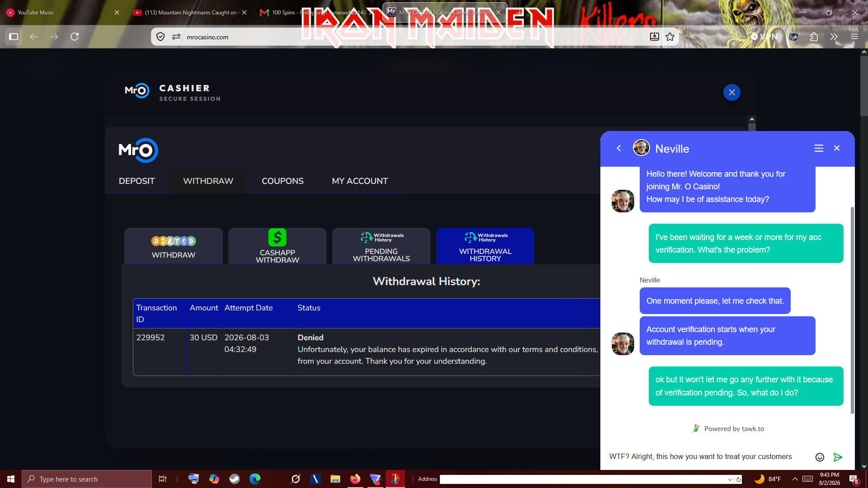This screenshot has height=488, width=868.
Task: Click the page vertical scrollbar
Action: coord(864,86)
